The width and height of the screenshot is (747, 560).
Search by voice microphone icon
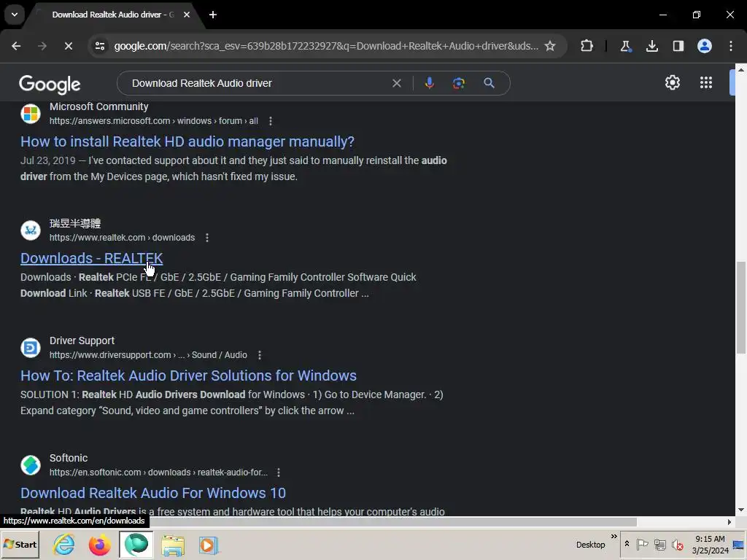[429, 83]
